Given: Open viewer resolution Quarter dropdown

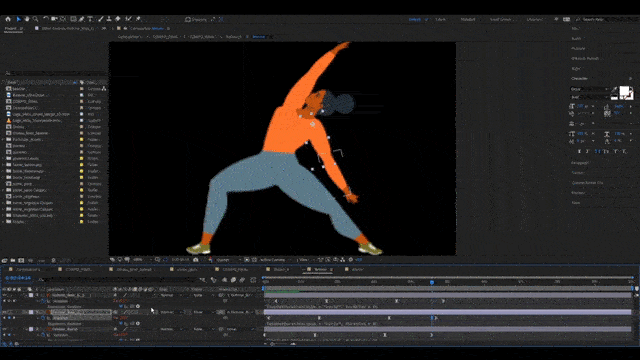Looking at the screenshot, I should (x=227, y=260).
